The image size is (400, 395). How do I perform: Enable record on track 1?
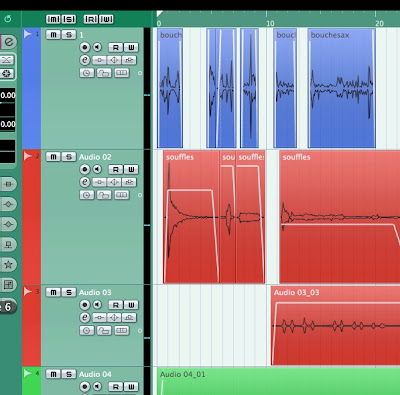click(x=85, y=47)
